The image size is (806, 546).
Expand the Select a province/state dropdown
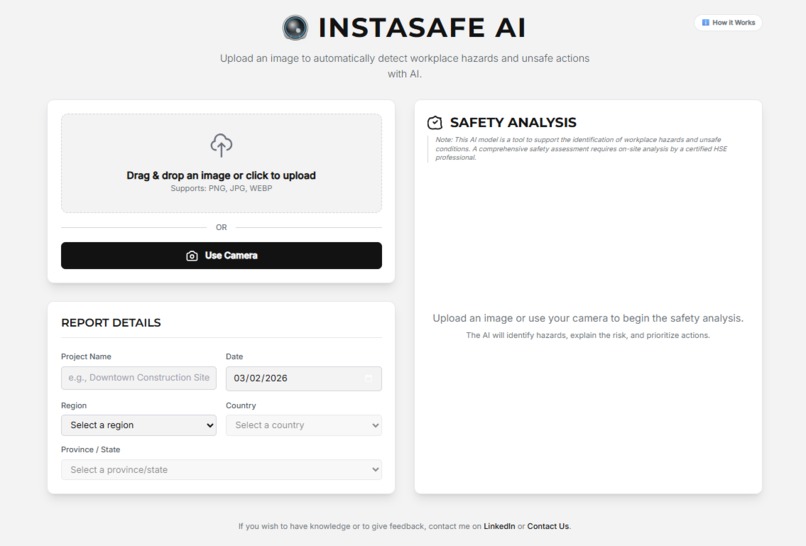(222, 469)
